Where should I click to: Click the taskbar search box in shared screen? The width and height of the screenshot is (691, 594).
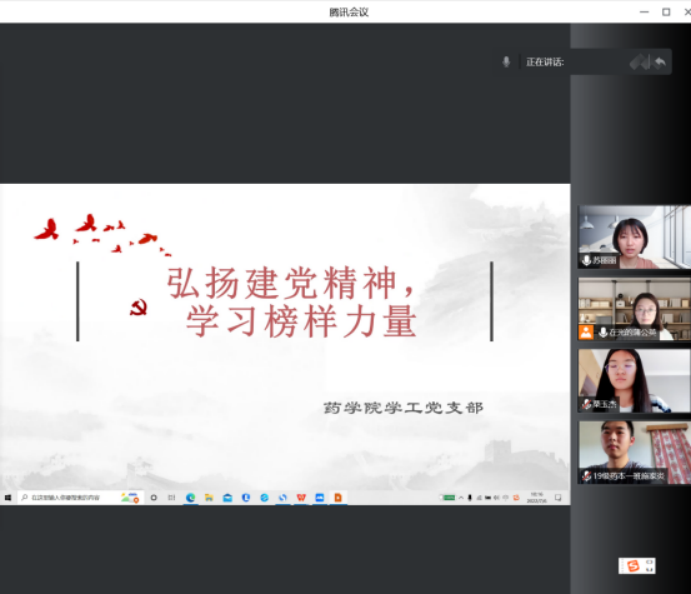(x=70, y=497)
